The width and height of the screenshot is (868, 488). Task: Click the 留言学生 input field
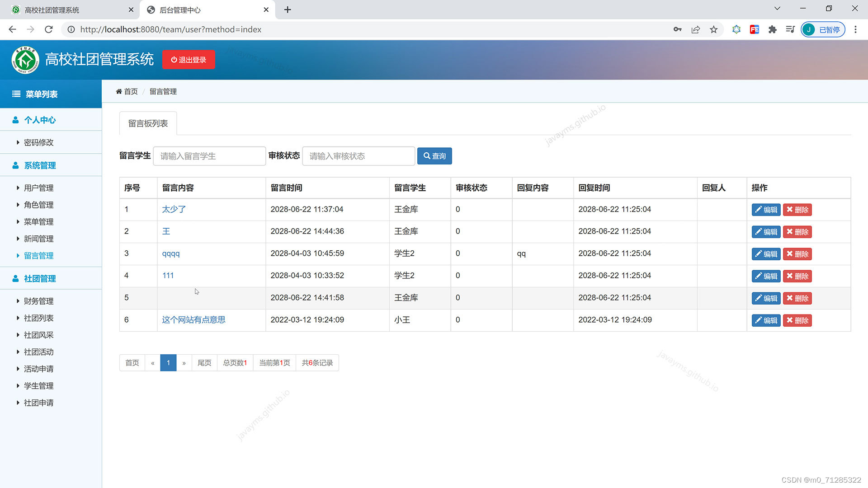coord(209,156)
